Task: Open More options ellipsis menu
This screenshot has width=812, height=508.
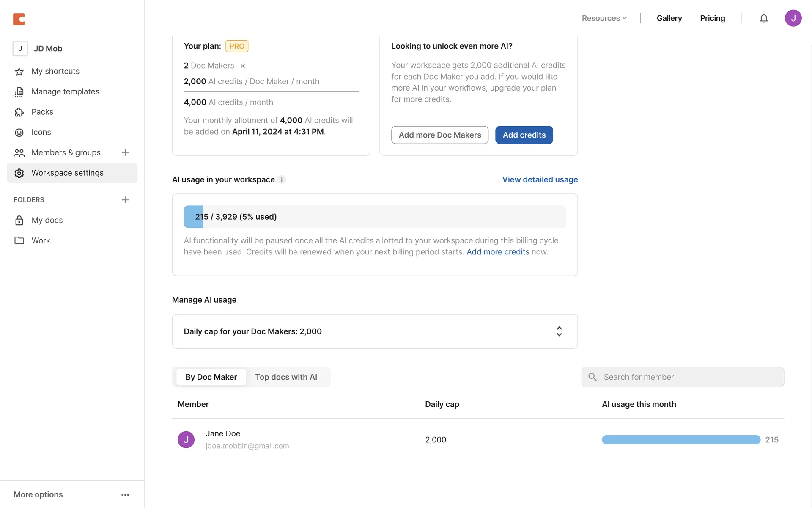Action: tap(125, 495)
